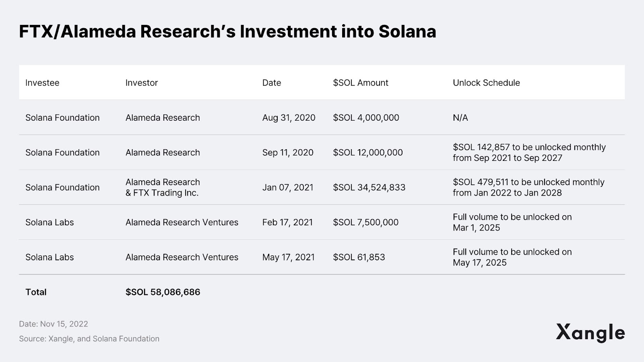Select the Sep 11, 2020 date cell
This screenshot has width=644, height=362.
[x=288, y=153]
